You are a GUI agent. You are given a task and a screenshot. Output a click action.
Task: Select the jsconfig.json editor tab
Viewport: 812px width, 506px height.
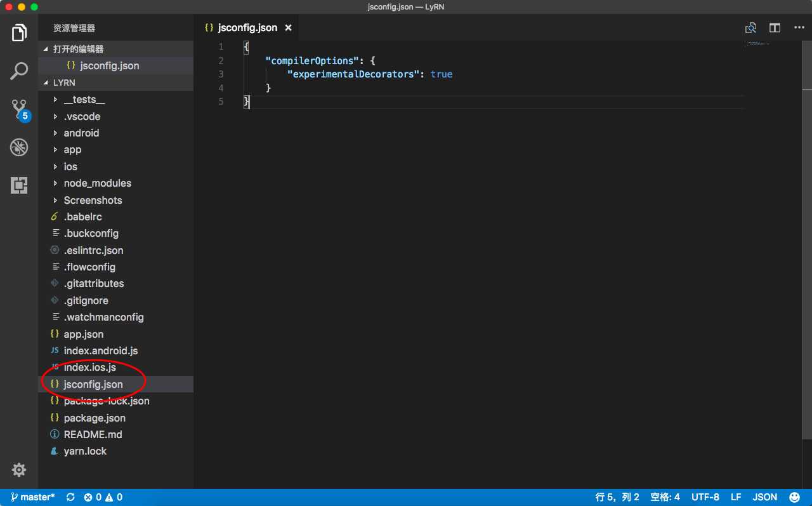point(247,28)
